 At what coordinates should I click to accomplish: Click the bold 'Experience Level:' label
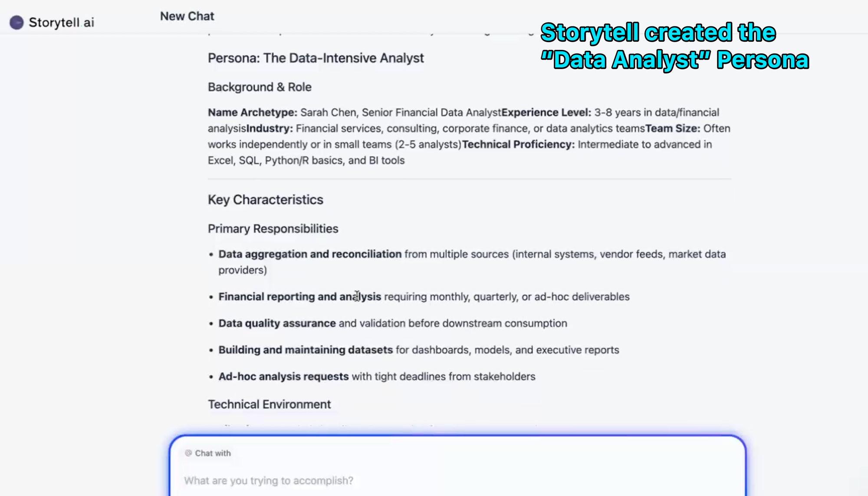pos(546,112)
